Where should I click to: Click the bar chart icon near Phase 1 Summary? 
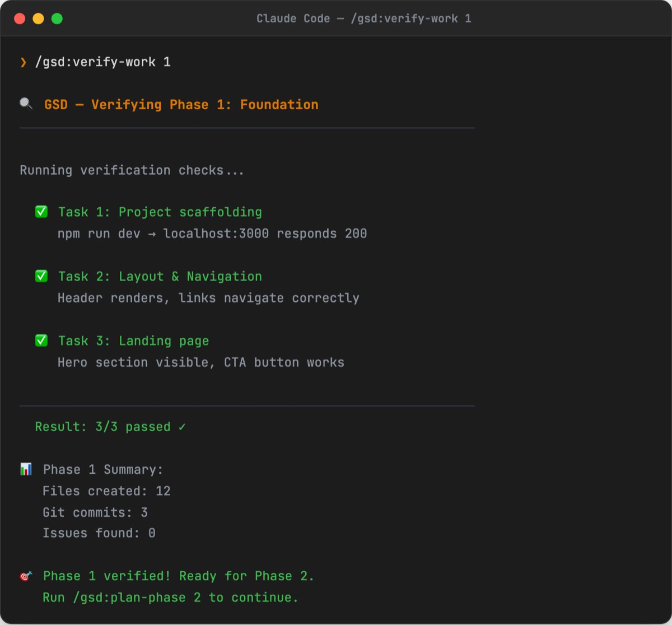26,469
